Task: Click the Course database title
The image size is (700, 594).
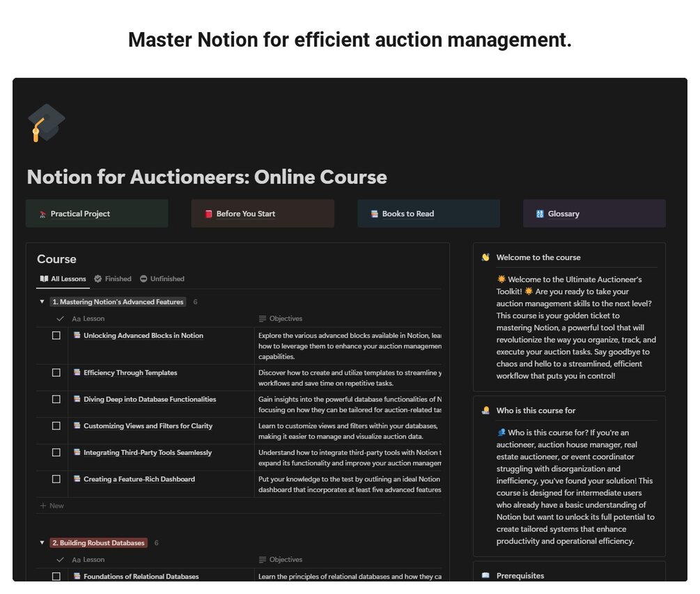Action: click(56, 259)
